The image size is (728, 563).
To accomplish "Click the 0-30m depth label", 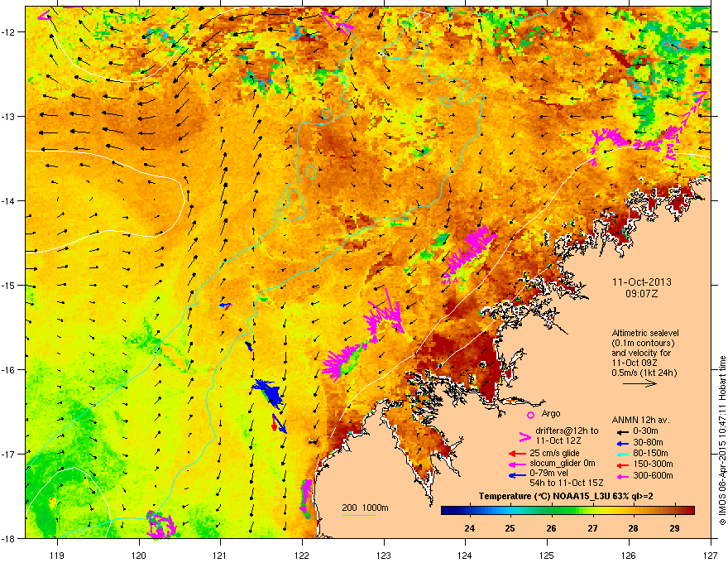I will tap(646, 431).
